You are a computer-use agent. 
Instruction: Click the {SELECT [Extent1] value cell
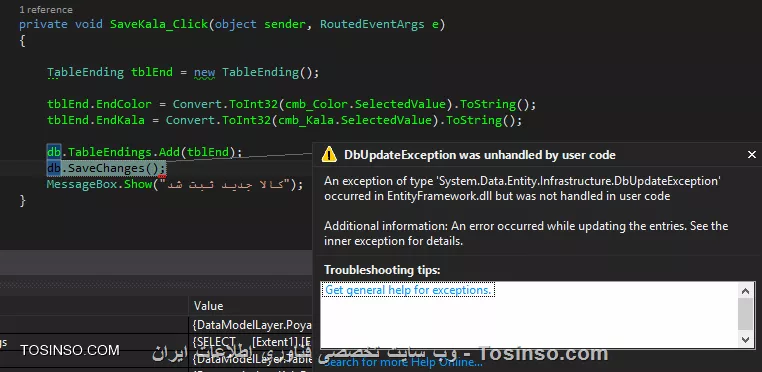coord(252,342)
